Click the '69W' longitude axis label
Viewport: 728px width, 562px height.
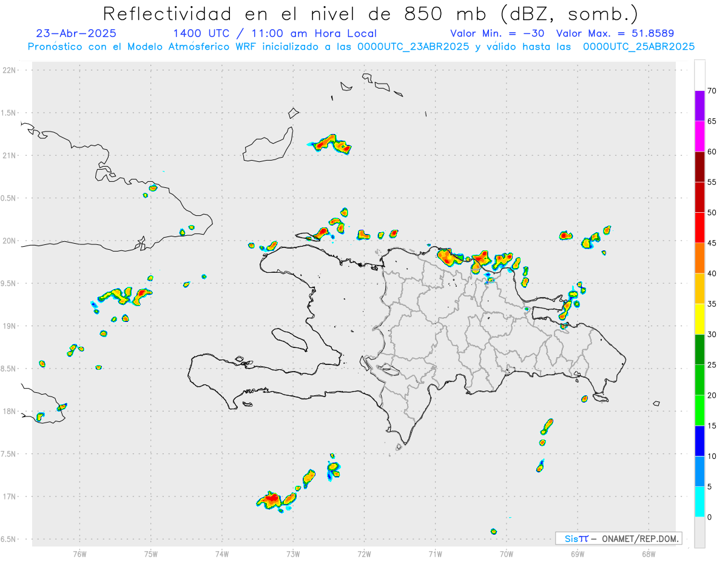pos(578,554)
